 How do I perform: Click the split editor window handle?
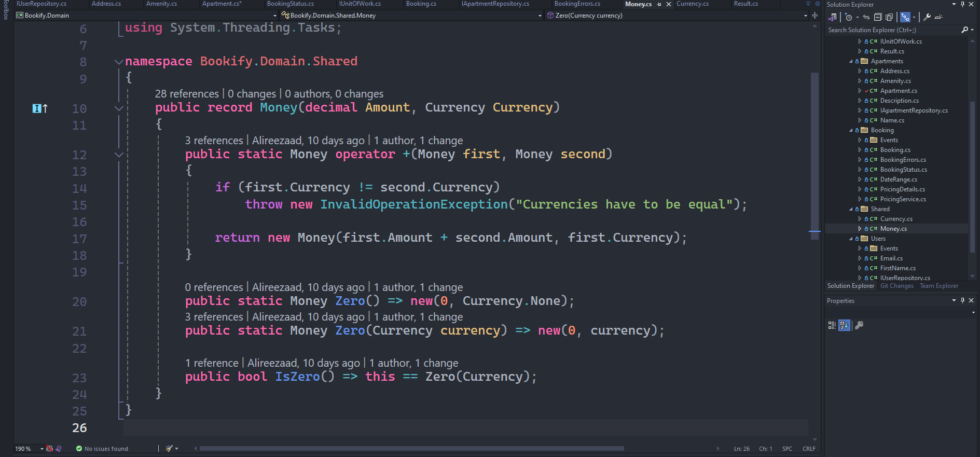[x=815, y=16]
